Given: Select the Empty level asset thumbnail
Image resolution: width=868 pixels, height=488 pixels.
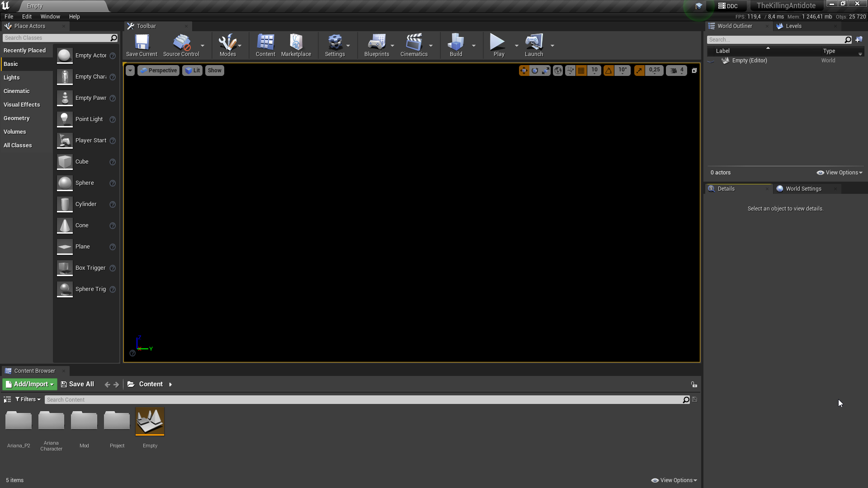Looking at the screenshot, I should [150, 422].
